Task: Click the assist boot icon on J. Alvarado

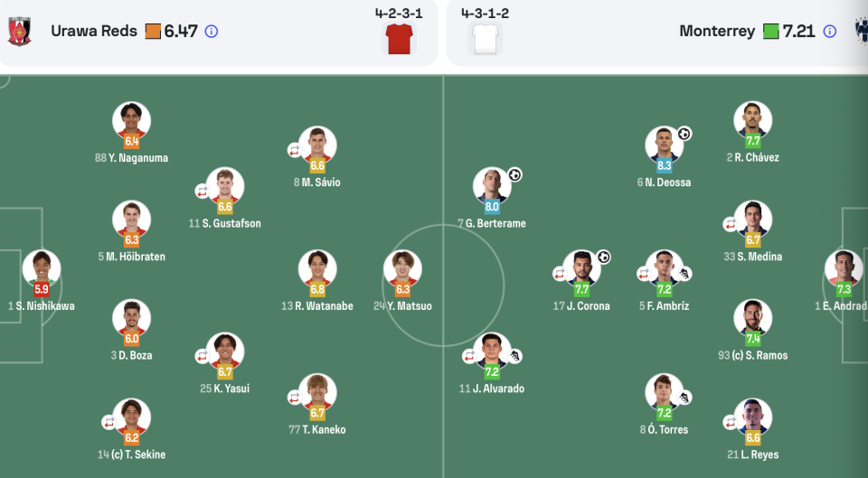Action: point(514,356)
